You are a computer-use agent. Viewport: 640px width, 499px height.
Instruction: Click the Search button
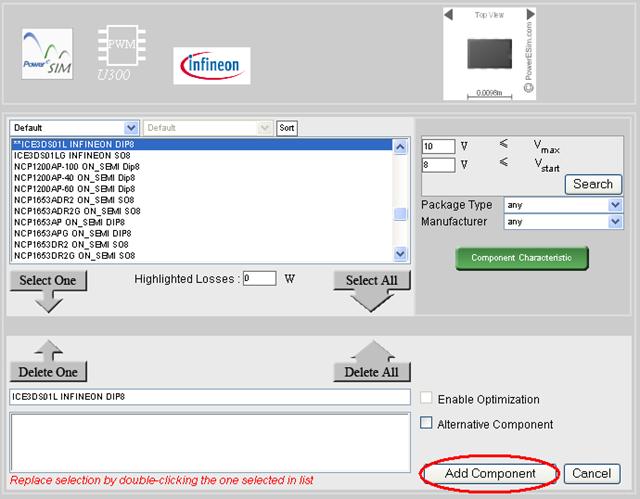[x=593, y=184]
